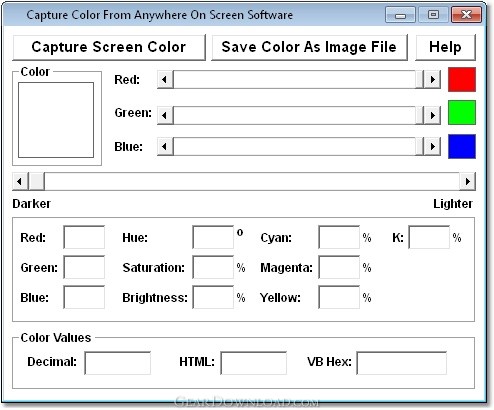
Task: Decrease Blue with its left arrow
Action: tap(165, 146)
